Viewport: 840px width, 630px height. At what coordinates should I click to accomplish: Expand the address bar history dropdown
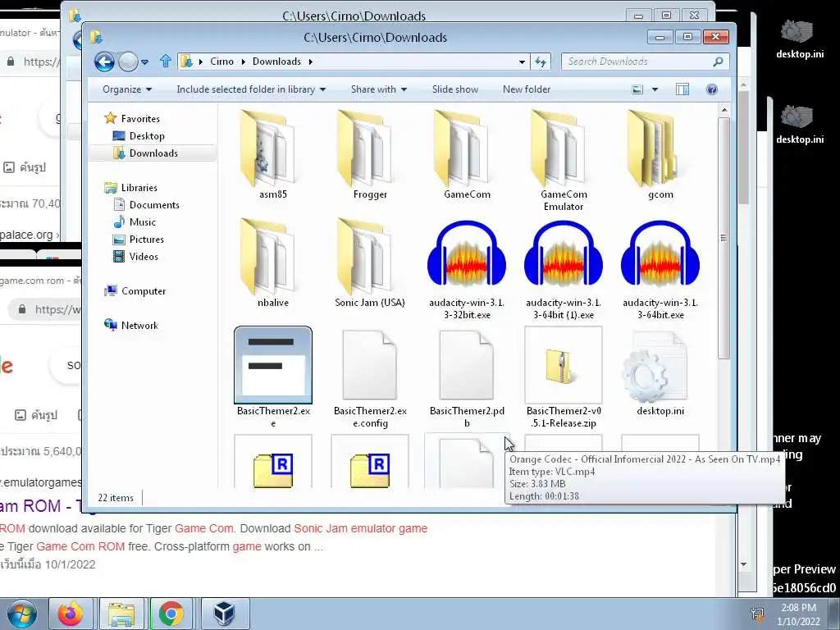tap(522, 62)
